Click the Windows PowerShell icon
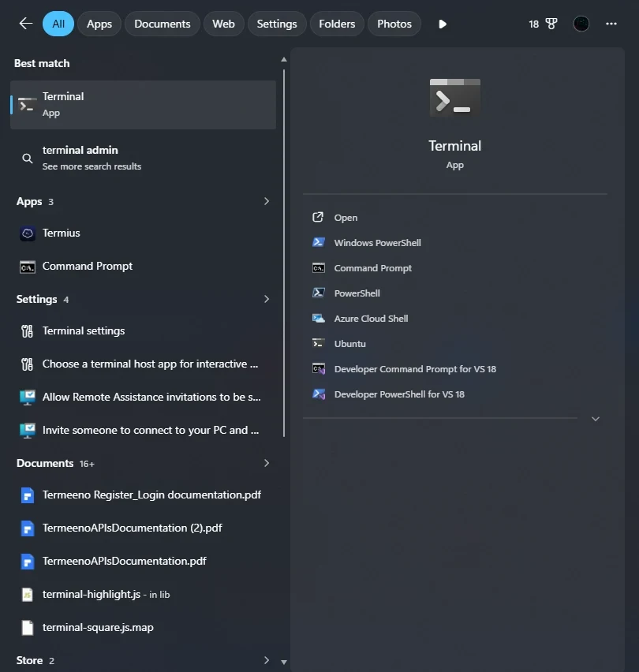639x672 pixels. pos(319,242)
